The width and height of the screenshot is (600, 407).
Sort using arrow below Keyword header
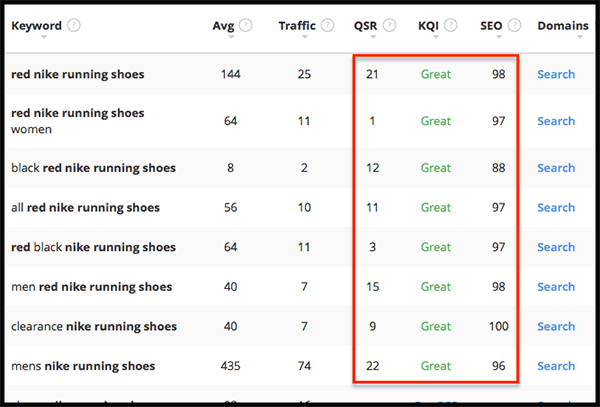(44, 37)
